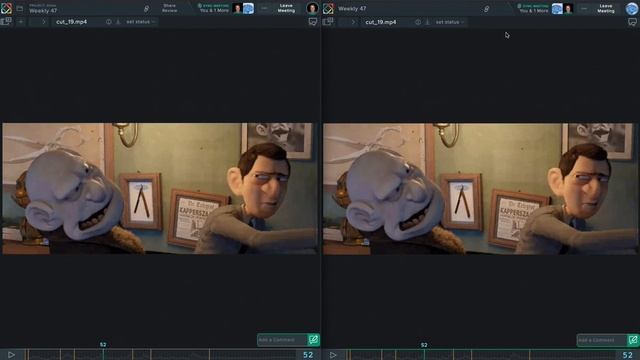This screenshot has width=640, height=360.
Task: Click the Add a Comment field, right window
Action: pos(602,340)
